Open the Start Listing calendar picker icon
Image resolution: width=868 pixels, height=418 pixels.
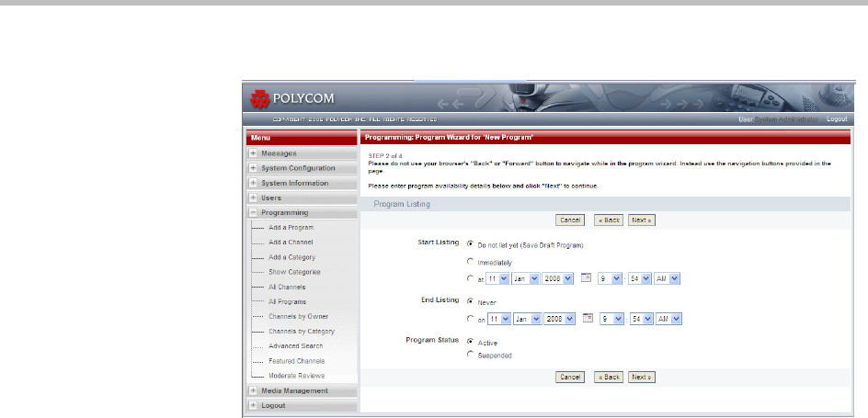coord(588,277)
